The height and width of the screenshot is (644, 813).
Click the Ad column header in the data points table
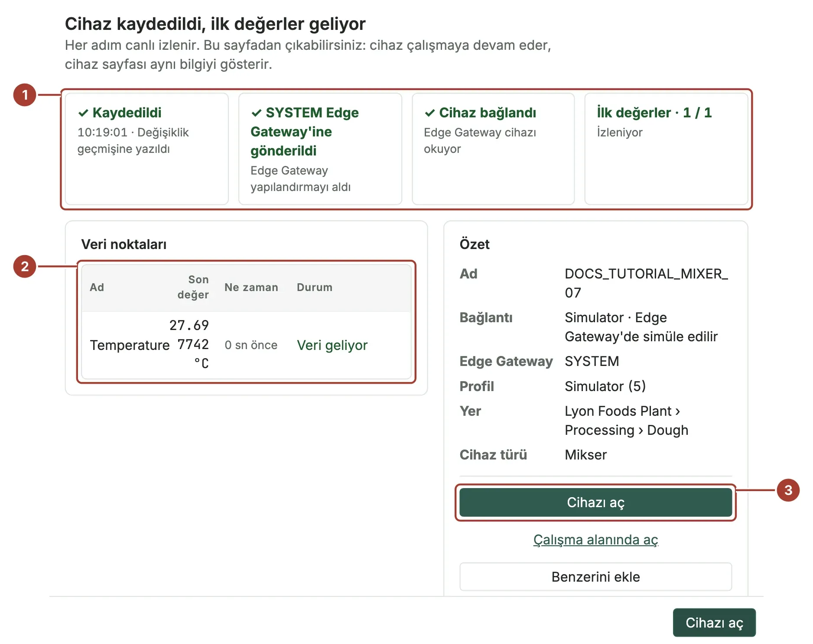(x=97, y=287)
